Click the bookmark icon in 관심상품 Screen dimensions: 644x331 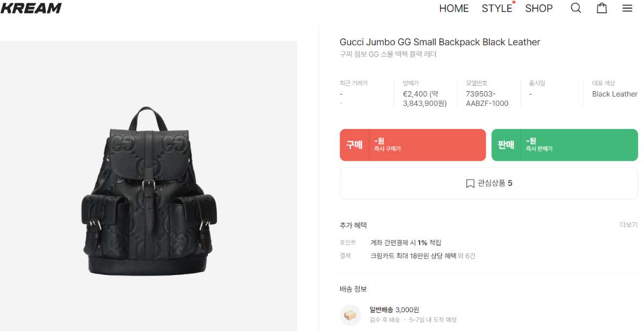click(x=470, y=183)
